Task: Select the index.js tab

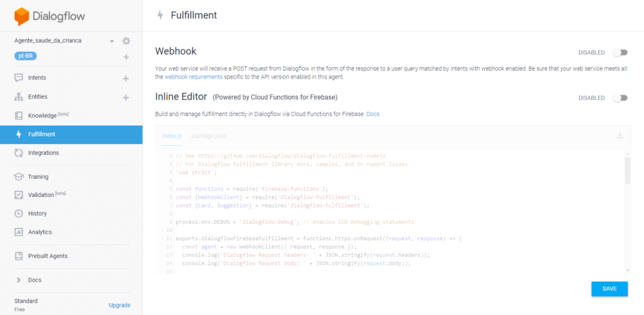Action: pyautogui.click(x=172, y=136)
